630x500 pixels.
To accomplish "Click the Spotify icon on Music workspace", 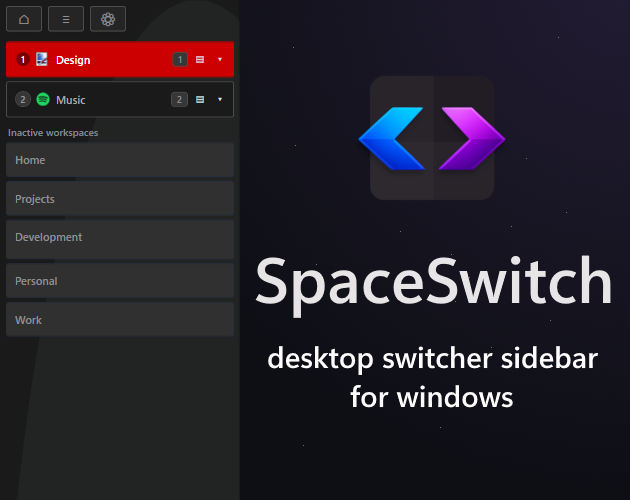I will pos(43,99).
